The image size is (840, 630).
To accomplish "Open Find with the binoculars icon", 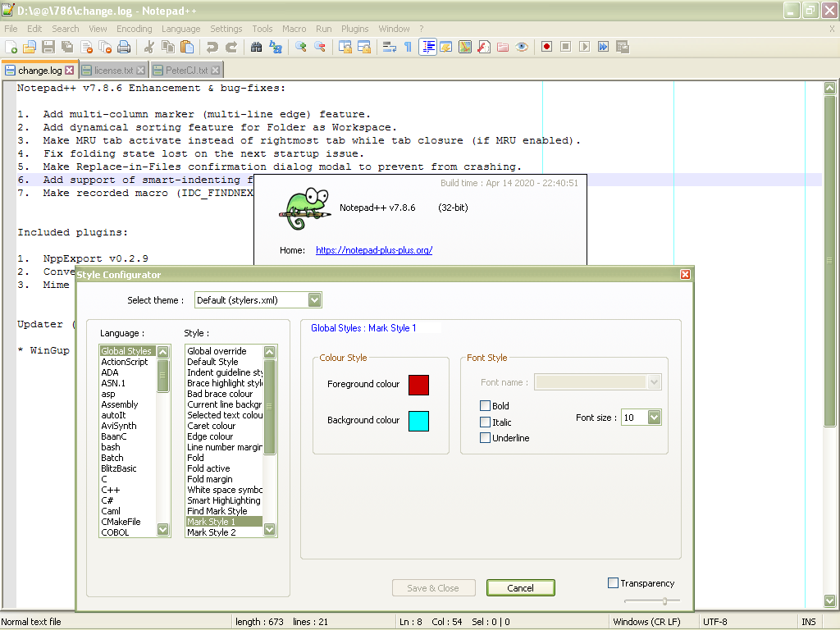I will (257, 47).
